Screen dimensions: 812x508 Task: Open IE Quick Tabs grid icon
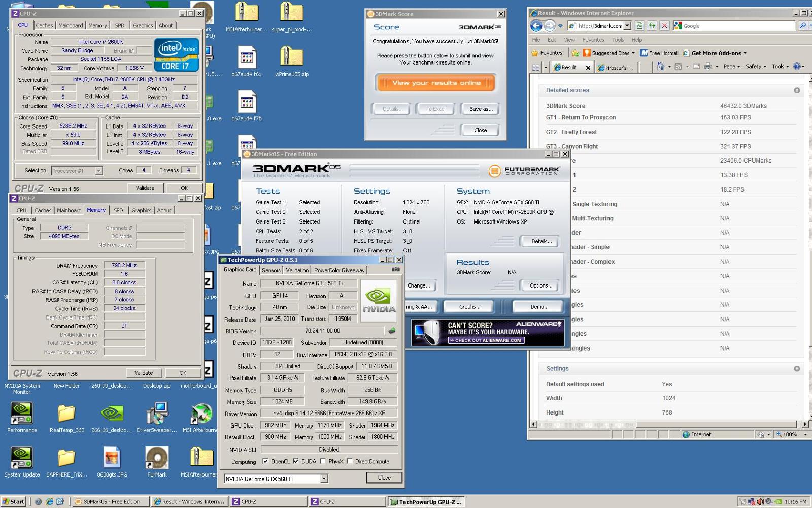[535, 67]
